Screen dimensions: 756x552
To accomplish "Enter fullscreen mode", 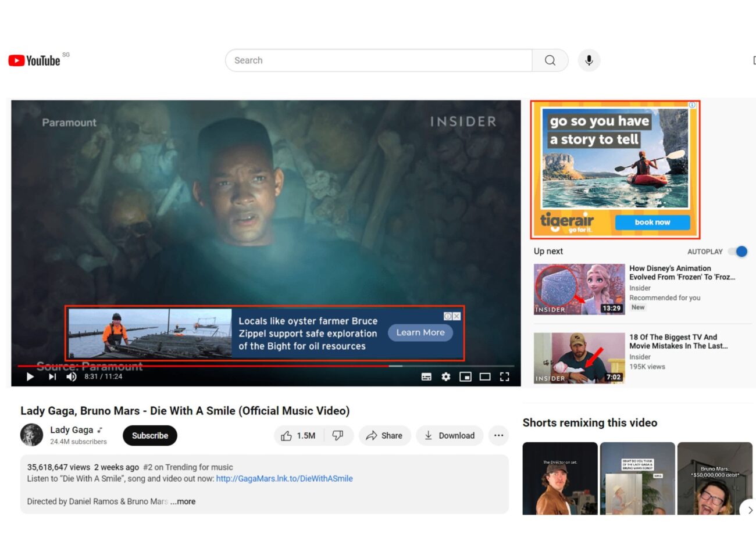I will pyautogui.click(x=504, y=377).
